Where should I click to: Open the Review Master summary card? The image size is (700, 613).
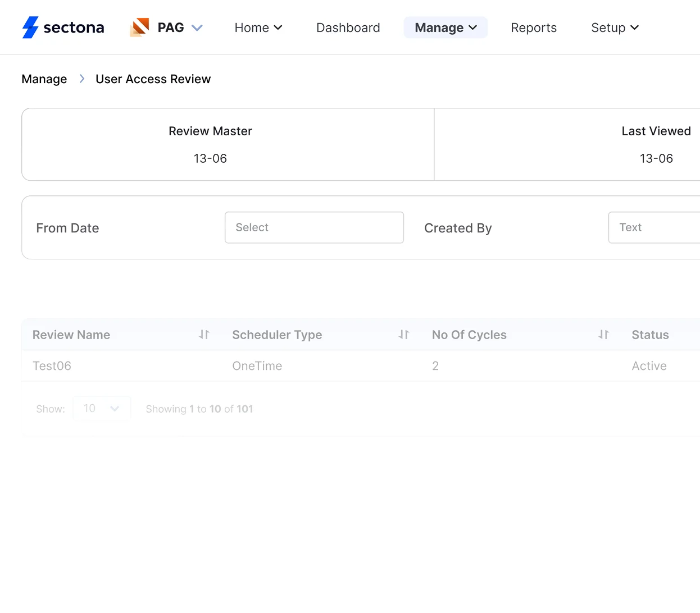(210, 144)
